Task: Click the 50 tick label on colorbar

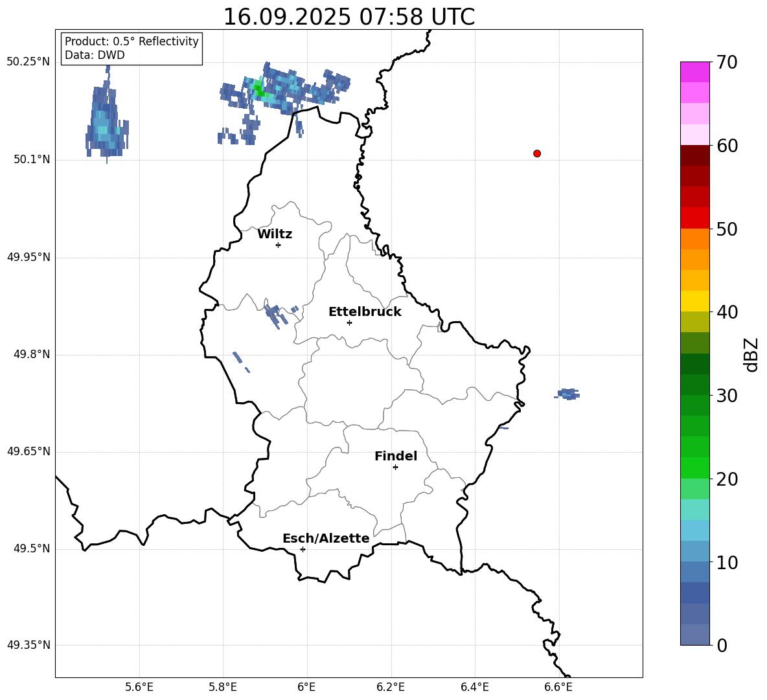Action: point(727,229)
